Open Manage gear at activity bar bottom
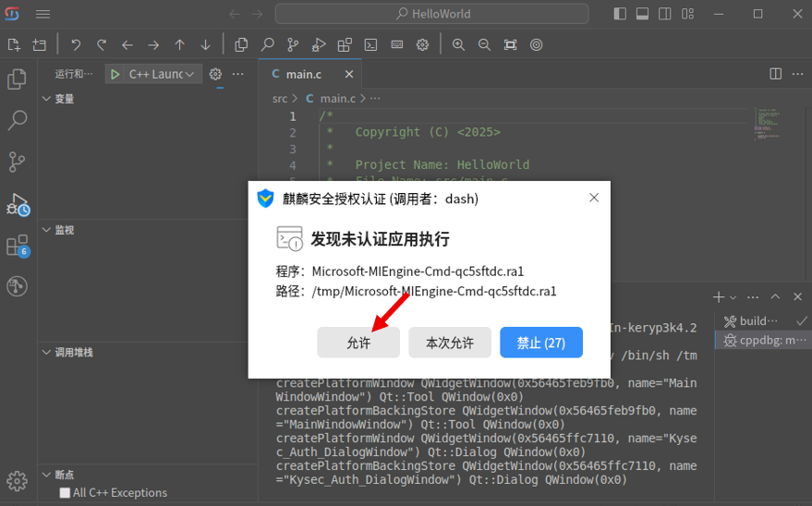This screenshot has height=506, width=812. click(17, 481)
